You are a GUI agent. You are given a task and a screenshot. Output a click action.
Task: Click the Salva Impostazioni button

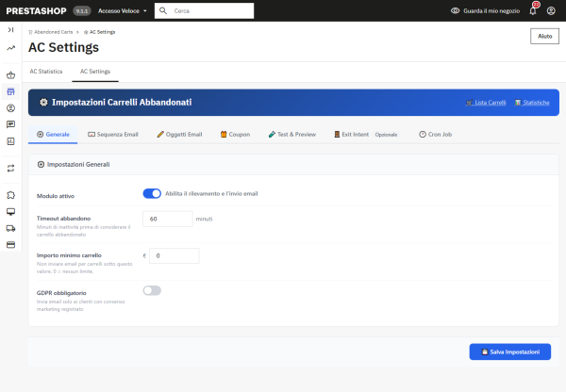click(510, 351)
